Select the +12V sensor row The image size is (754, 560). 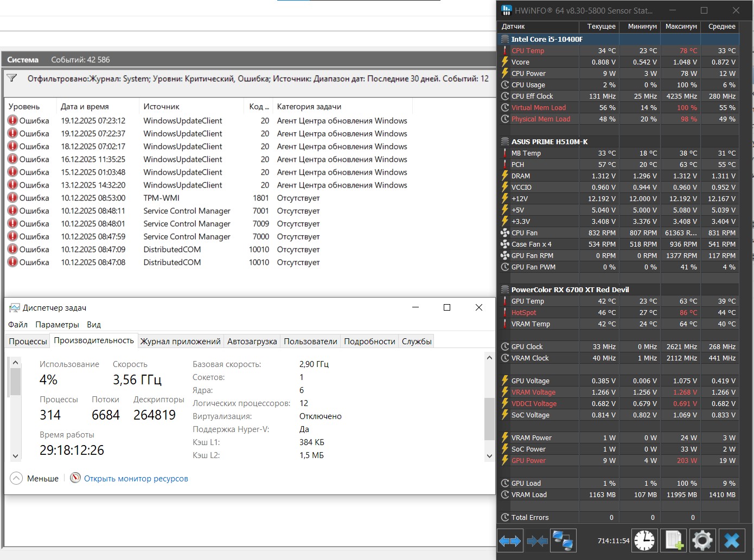tap(618, 198)
